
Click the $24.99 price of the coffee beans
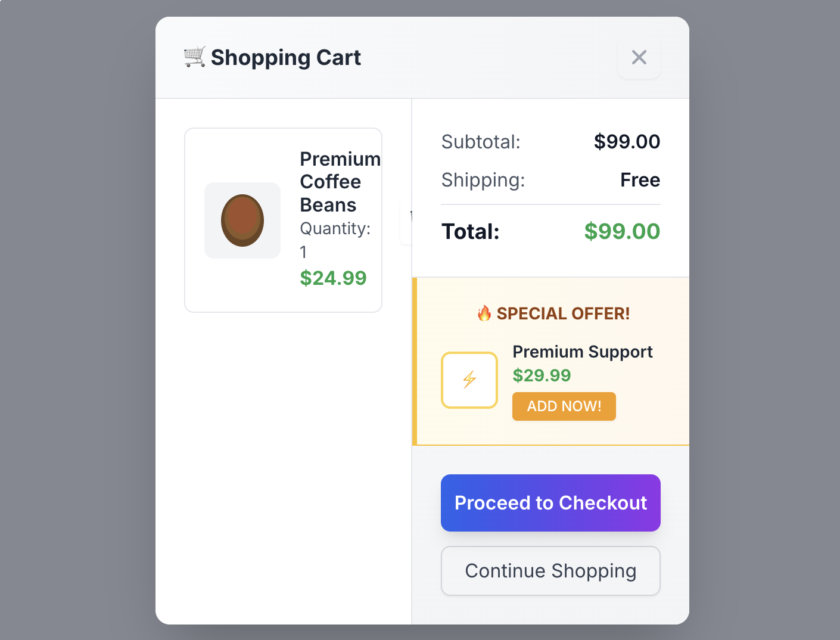coord(333,278)
